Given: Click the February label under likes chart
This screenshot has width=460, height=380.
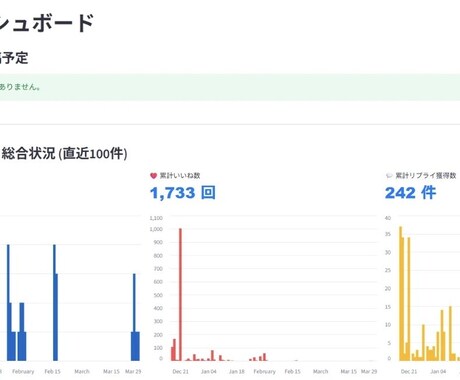Looking at the screenshot, I should (x=265, y=371).
